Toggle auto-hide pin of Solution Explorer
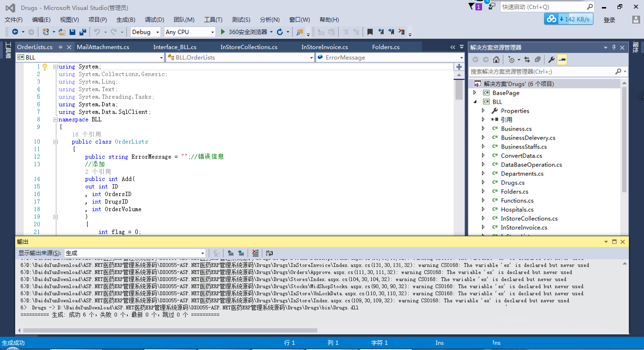 point(614,47)
